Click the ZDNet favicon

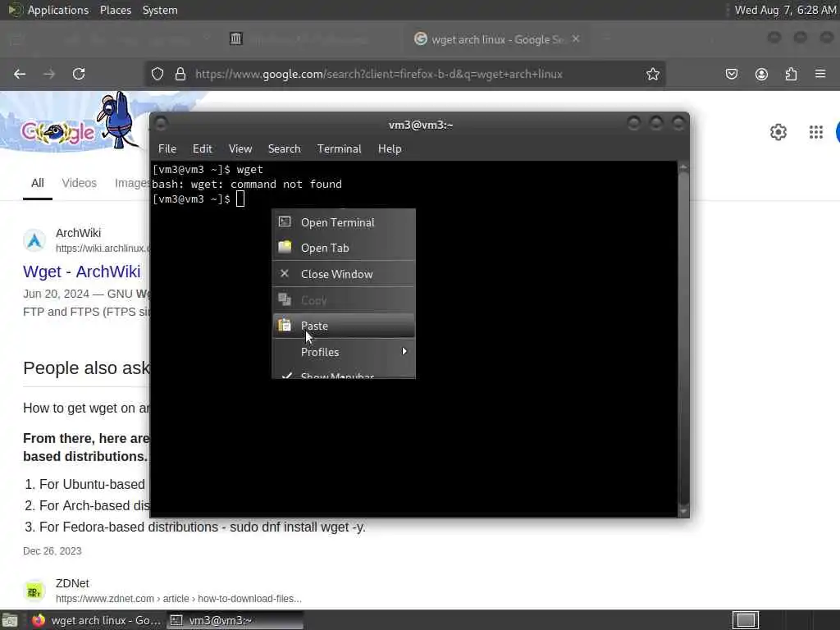[34, 591]
